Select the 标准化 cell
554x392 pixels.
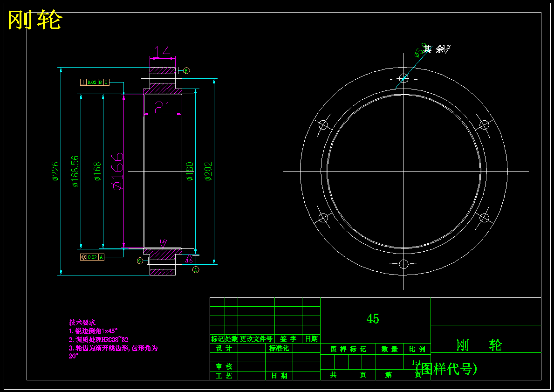pyautogui.click(x=279, y=348)
